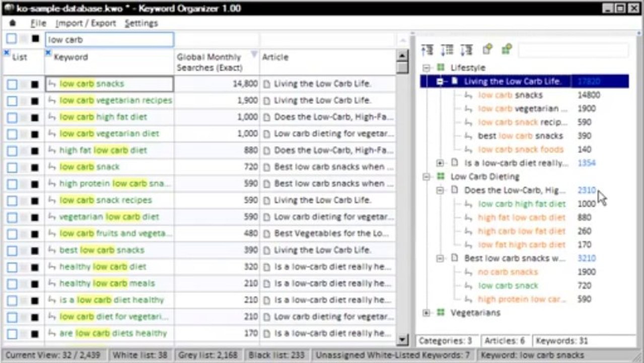644x363 pixels.
Task: Click the third tree toolbar icon with down arrow
Action: [466, 49]
